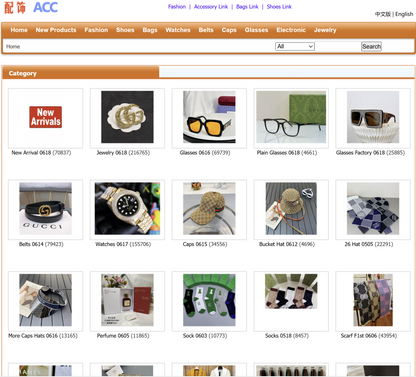Viewport: 416px width, 377px height.
Task: Click the Jewelry 0618 label
Action: tap(123, 153)
